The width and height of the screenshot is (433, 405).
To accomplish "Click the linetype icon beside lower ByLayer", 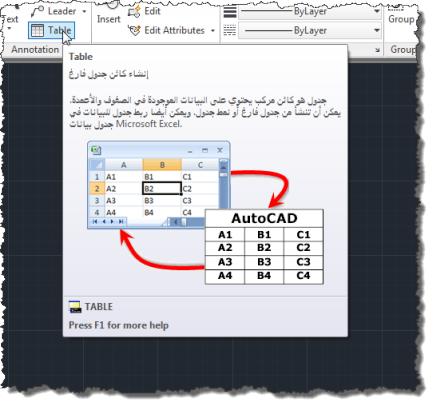I will [x=230, y=30].
